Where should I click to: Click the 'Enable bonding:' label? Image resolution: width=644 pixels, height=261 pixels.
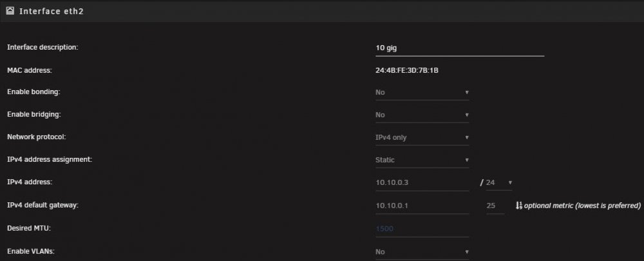pos(33,92)
